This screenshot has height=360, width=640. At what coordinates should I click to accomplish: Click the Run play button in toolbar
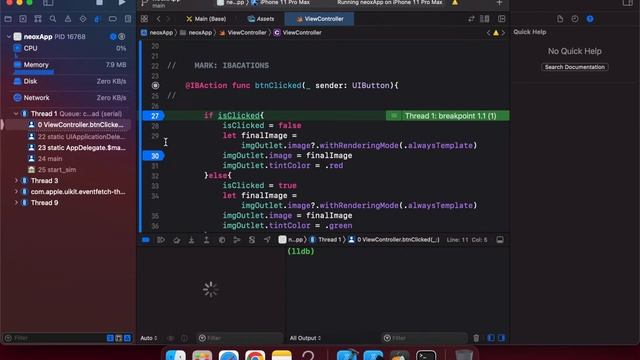(x=122, y=2)
